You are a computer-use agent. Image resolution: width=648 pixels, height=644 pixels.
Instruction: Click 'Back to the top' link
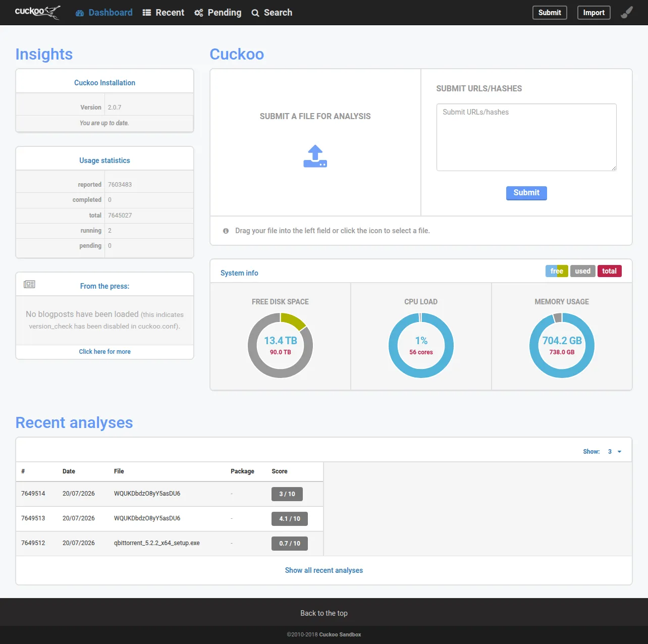tap(324, 613)
